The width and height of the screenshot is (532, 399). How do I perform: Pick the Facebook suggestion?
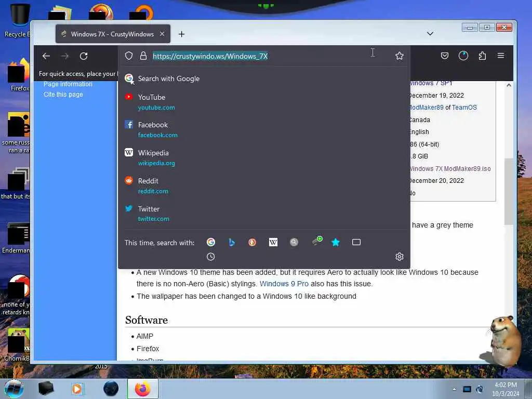(x=264, y=129)
